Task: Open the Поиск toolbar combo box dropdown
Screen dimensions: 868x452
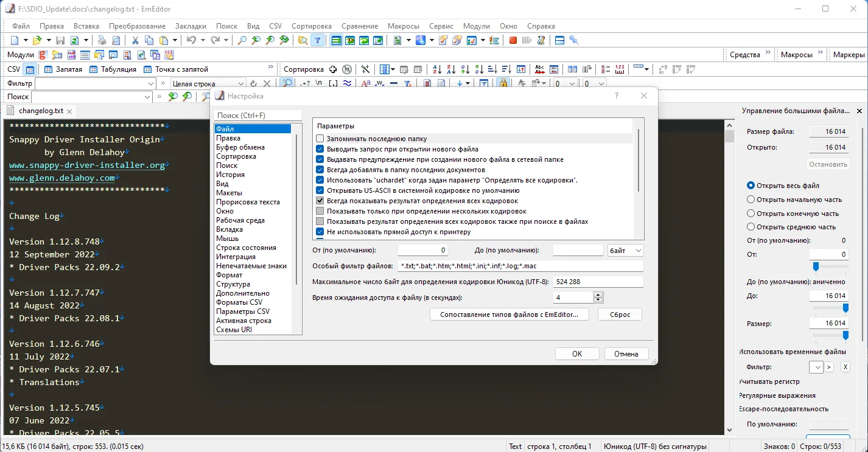Action: [x=147, y=97]
